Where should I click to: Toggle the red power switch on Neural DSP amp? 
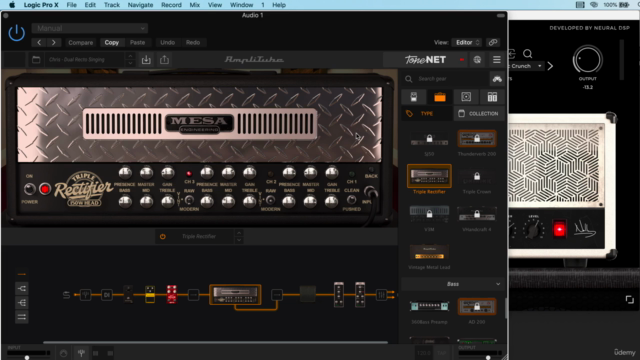[x=559, y=229]
